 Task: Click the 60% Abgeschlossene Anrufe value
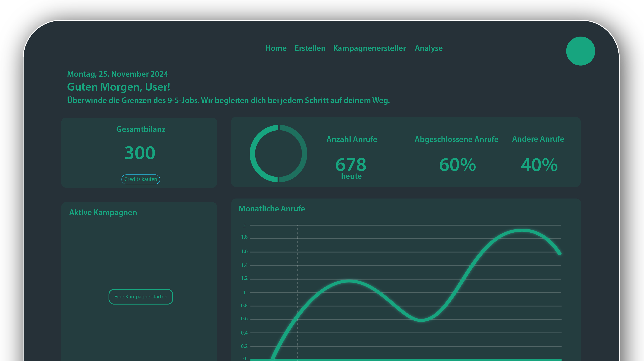click(x=457, y=164)
